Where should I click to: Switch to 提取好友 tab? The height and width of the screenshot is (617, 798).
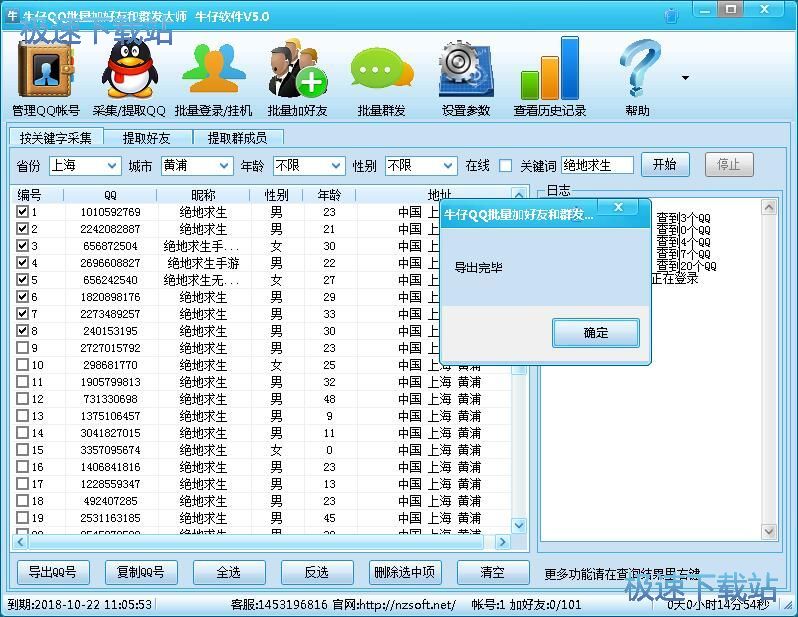click(x=147, y=138)
